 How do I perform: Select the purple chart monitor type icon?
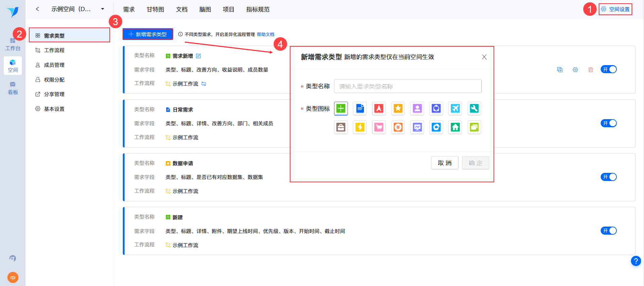pos(417,127)
